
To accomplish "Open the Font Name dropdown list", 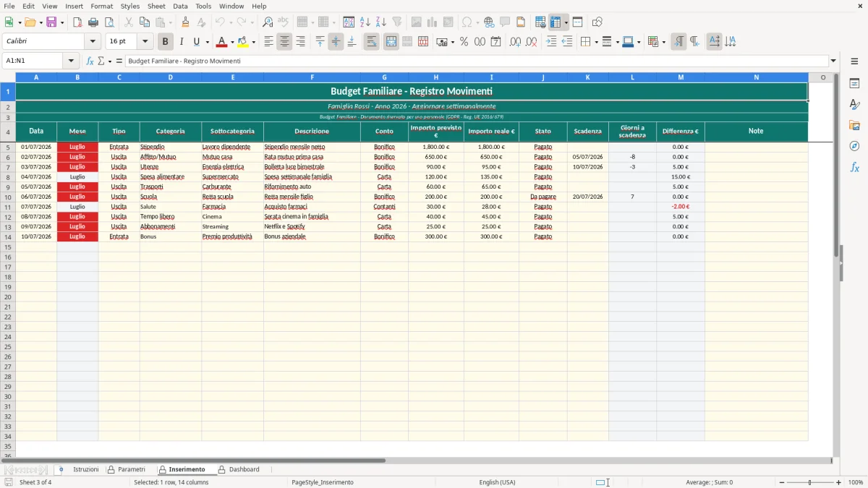I will point(93,42).
